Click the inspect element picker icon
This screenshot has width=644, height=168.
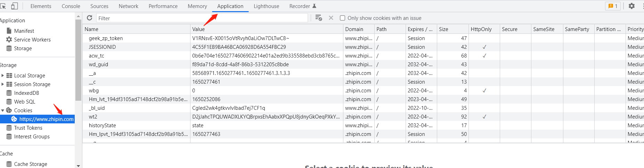click(x=3, y=6)
